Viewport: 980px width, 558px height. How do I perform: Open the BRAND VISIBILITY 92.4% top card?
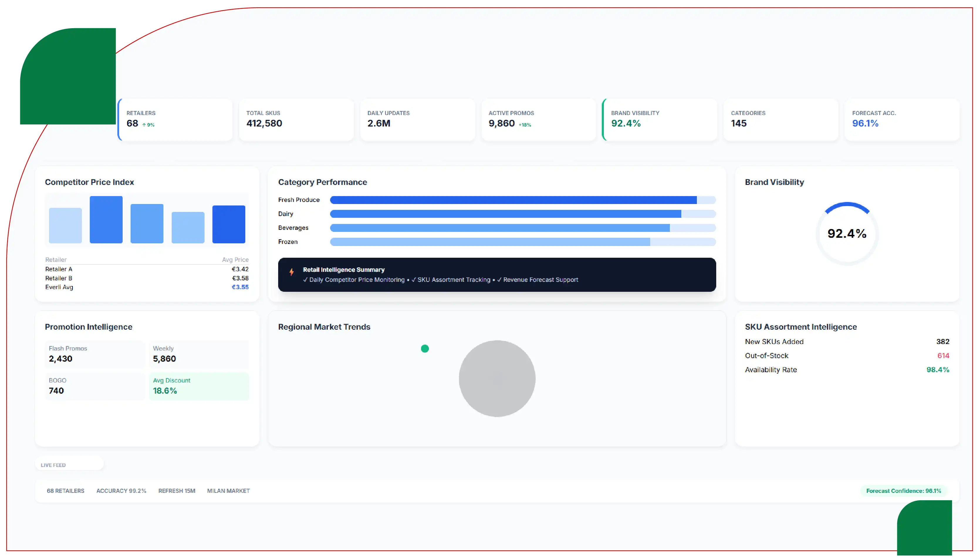coord(660,119)
